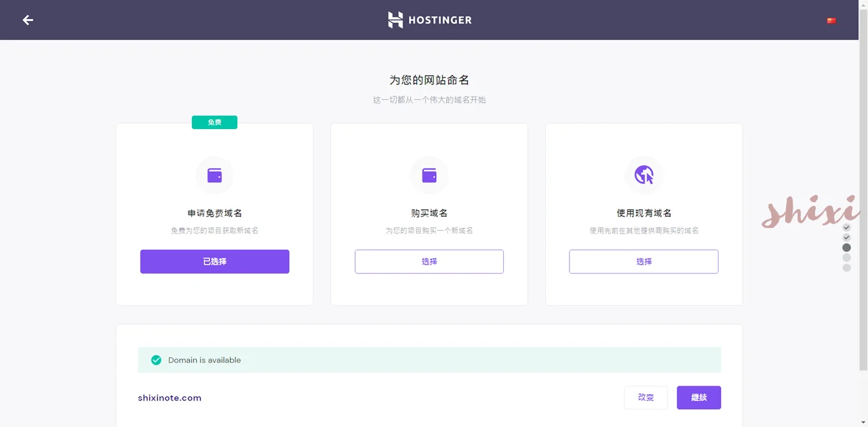
Task: Select the 使用现有域名 option button
Action: pos(644,261)
